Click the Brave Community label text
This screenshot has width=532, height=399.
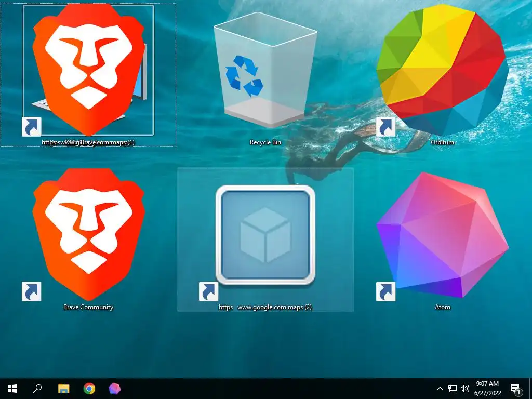pos(88,307)
